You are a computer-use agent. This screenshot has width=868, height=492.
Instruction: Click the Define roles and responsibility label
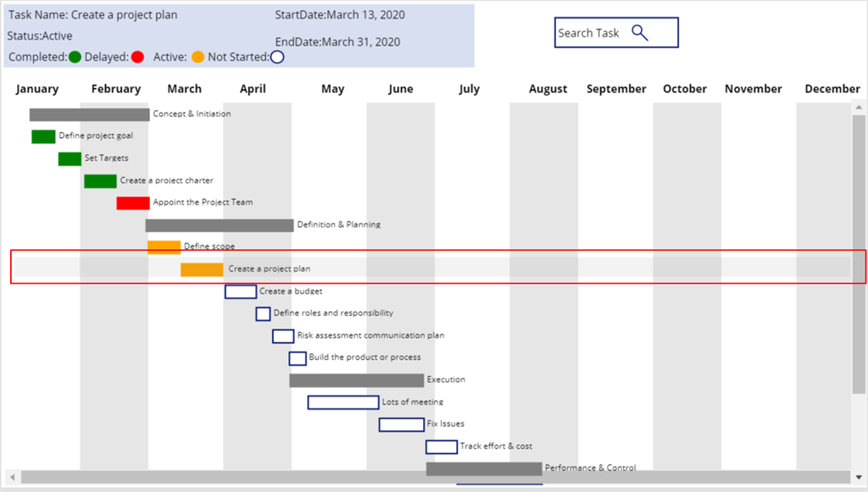coord(333,313)
